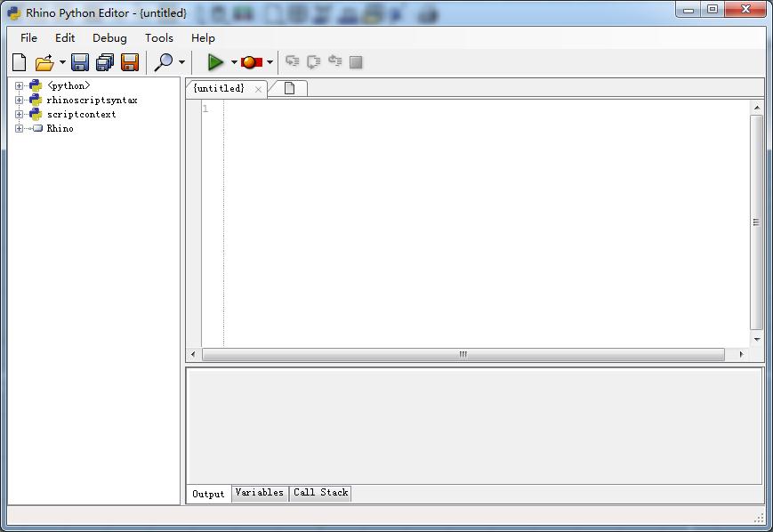Close the {untitled} tab with its x

(x=258, y=89)
